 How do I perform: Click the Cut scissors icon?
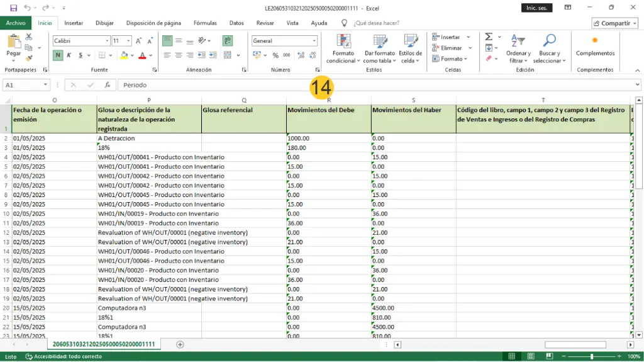click(x=29, y=38)
